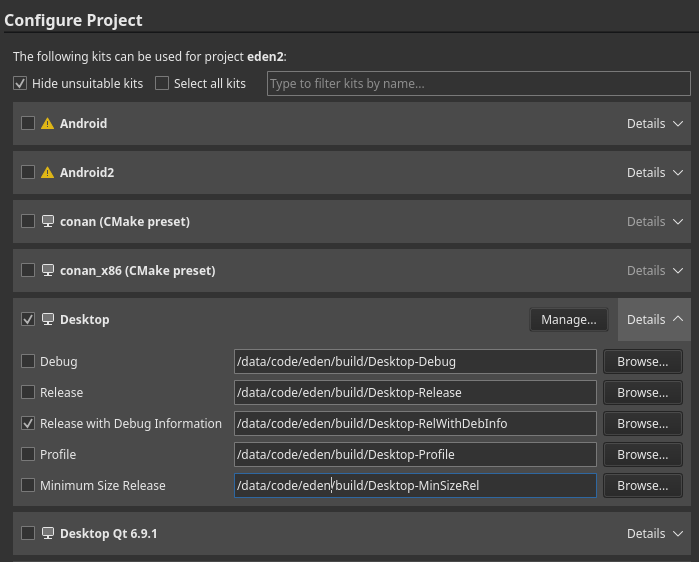Expand Details for the Android2 kit
Screen dimensions: 699x562
point(654,173)
